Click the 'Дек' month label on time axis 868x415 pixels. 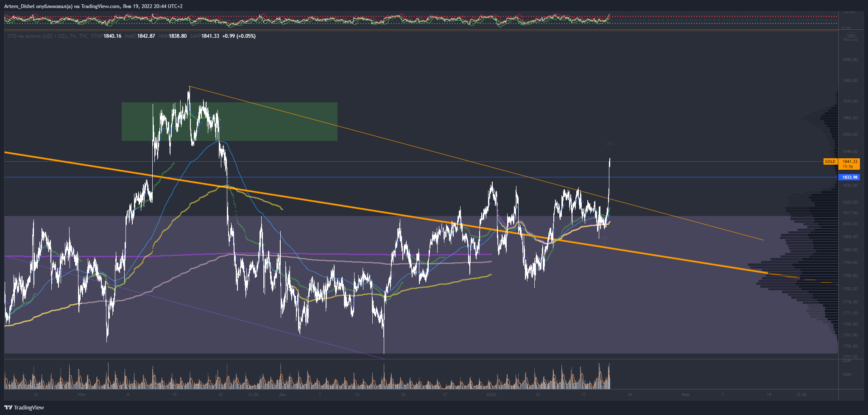click(x=283, y=395)
